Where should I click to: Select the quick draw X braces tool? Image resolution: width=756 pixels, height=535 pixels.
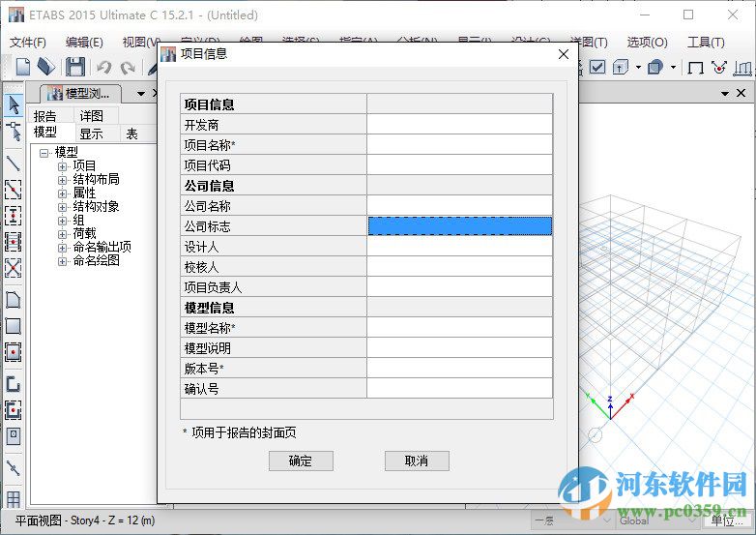coord(14,267)
